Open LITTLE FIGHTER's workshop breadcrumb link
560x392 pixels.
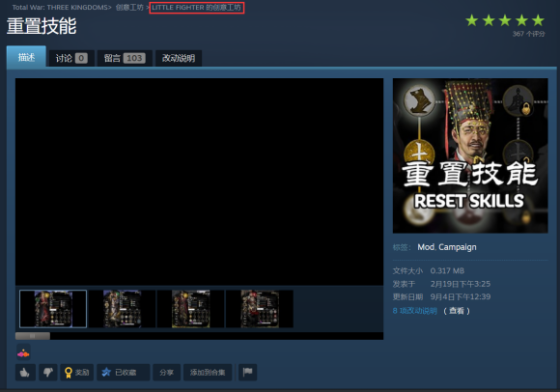[x=196, y=7]
